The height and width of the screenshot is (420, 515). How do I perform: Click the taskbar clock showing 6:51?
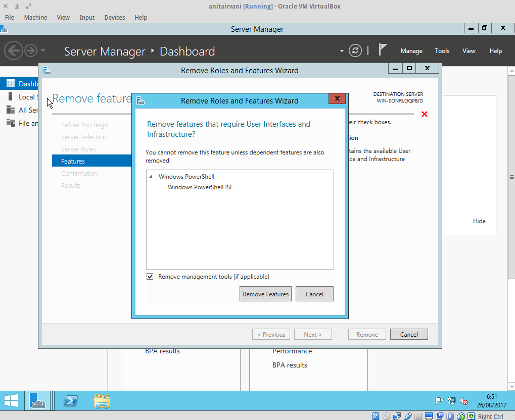[492, 401]
